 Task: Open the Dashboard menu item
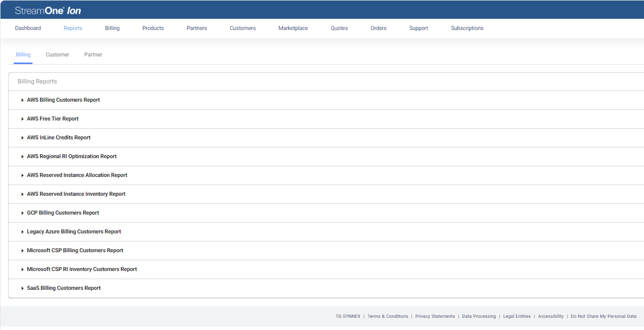[28, 28]
